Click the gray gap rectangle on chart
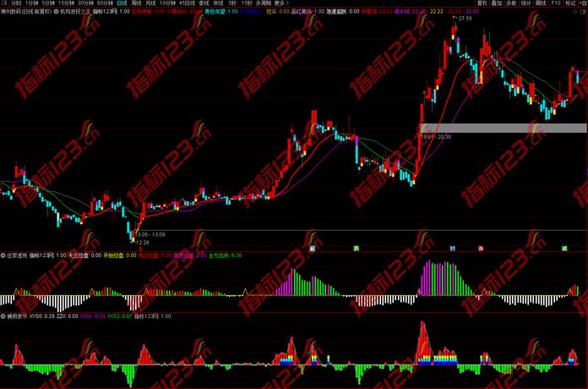 (x=502, y=128)
